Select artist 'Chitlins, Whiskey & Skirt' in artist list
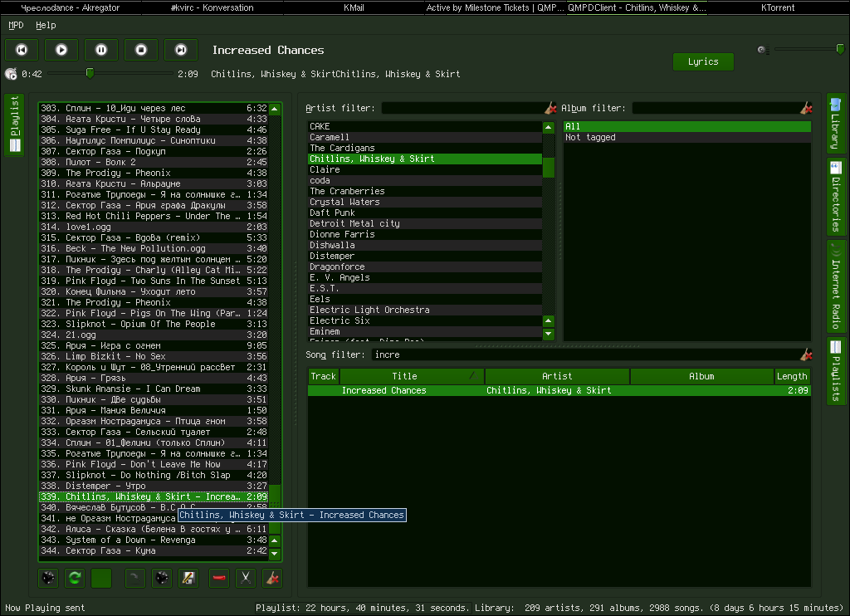The height and width of the screenshot is (616, 850). click(425, 159)
